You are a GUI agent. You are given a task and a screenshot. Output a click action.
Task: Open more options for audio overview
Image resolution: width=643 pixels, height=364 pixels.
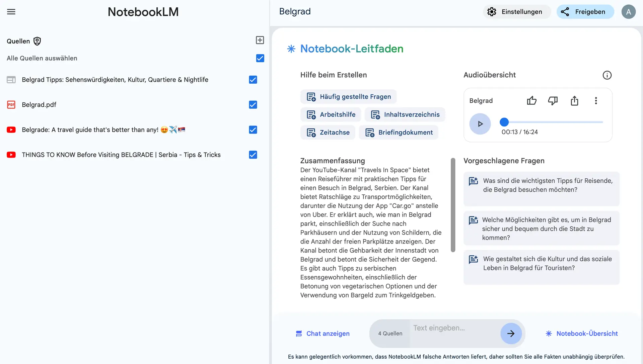point(596,101)
